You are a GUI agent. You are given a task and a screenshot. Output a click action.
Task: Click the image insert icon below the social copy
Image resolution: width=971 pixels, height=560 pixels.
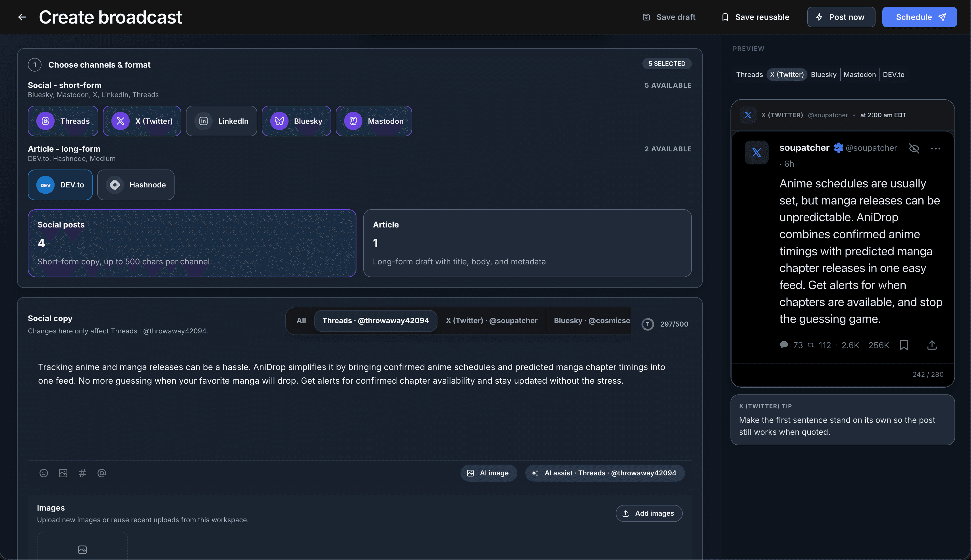(63, 473)
